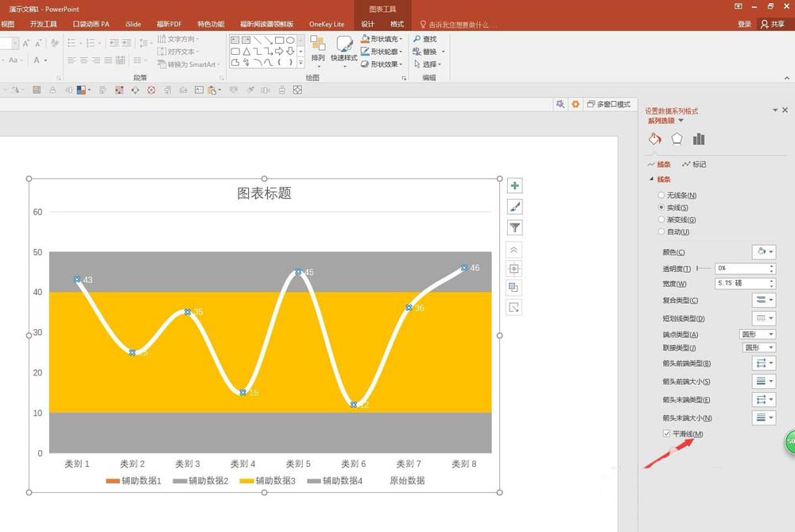Open the 端点类型 cap type dropdown
Viewport: 795px width, 532px height.
(x=758, y=334)
